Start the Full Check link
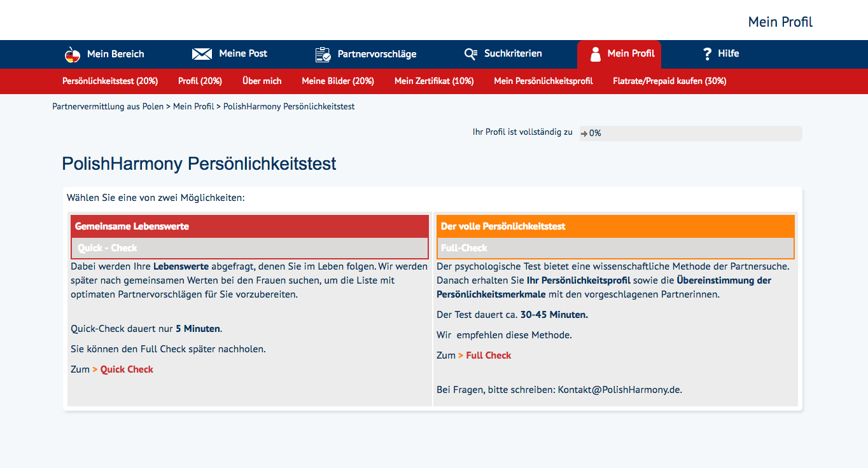The height and width of the screenshot is (468, 868). pos(489,355)
